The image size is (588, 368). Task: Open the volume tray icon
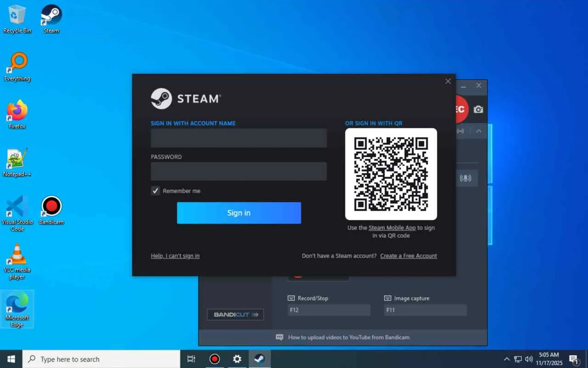[x=529, y=359]
